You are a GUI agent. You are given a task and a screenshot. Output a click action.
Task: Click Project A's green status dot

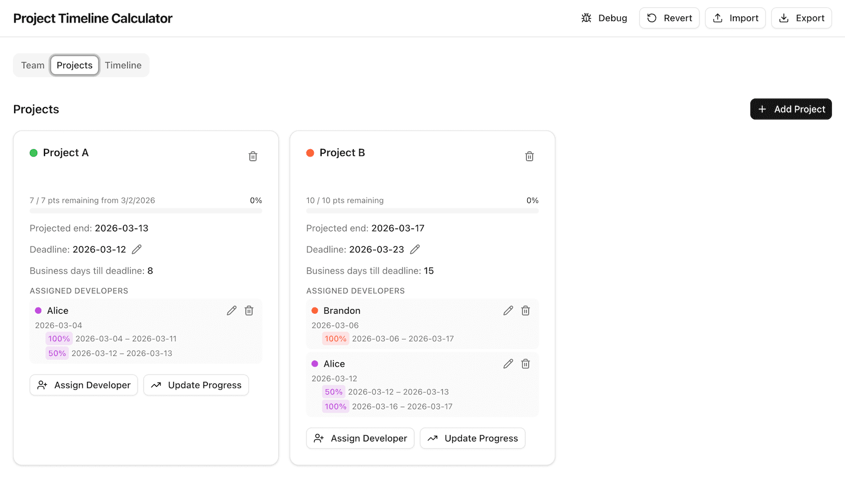point(33,153)
